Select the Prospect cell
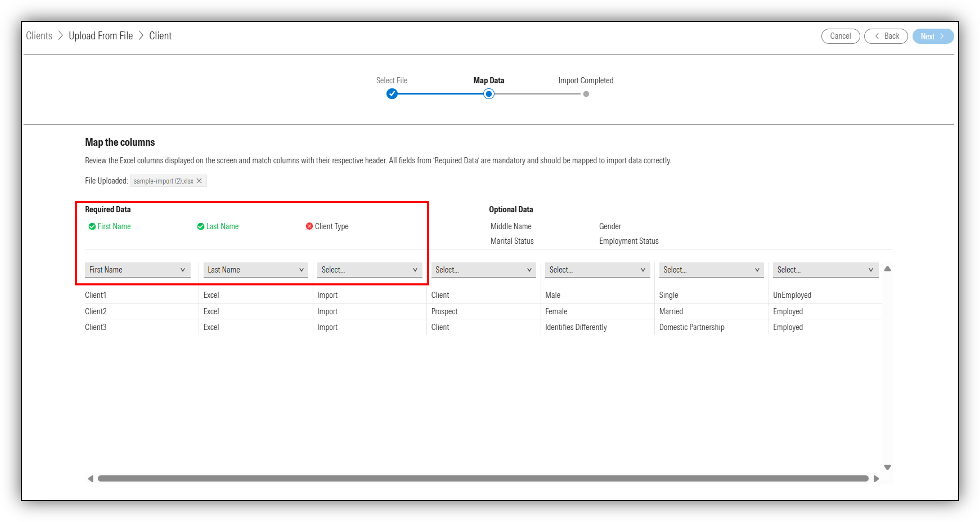Screen dimensions: 980x522 click(x=444, y=311)
